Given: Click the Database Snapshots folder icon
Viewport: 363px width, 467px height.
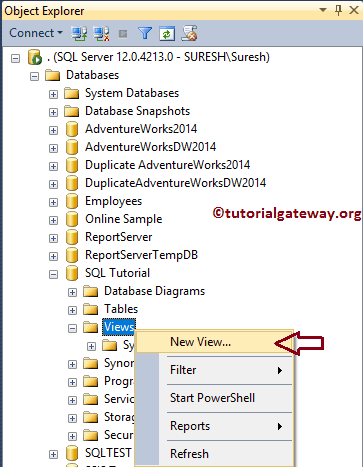Looking at the screenshot, I should 71,111.
